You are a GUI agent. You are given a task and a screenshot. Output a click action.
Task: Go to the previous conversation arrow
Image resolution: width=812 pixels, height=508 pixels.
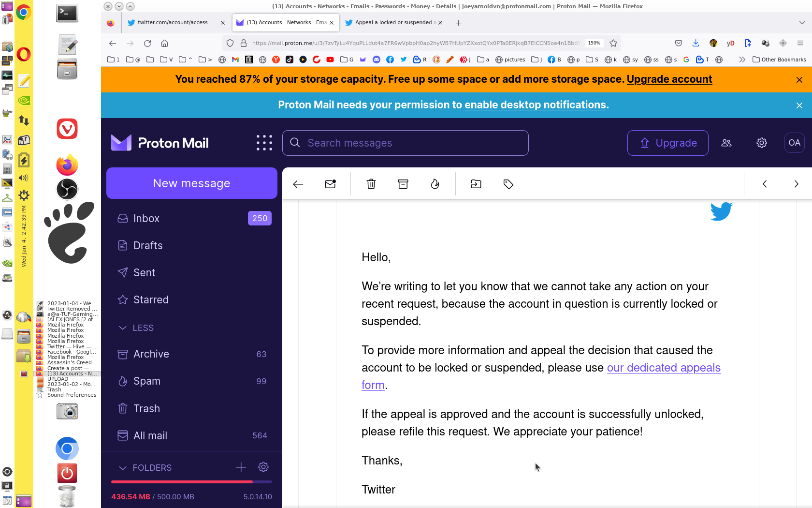click(765, 184)
